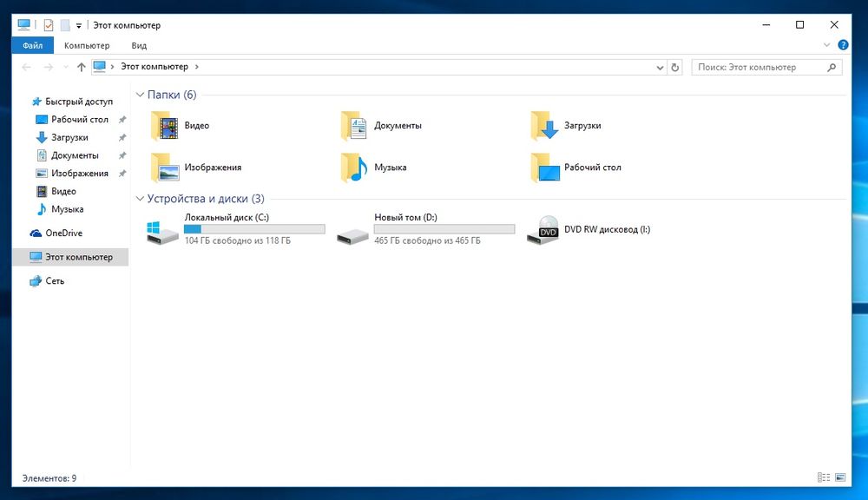Open the Вид ribbon tab
Viewport: 868px width, 500px height.
coord(139,45)
